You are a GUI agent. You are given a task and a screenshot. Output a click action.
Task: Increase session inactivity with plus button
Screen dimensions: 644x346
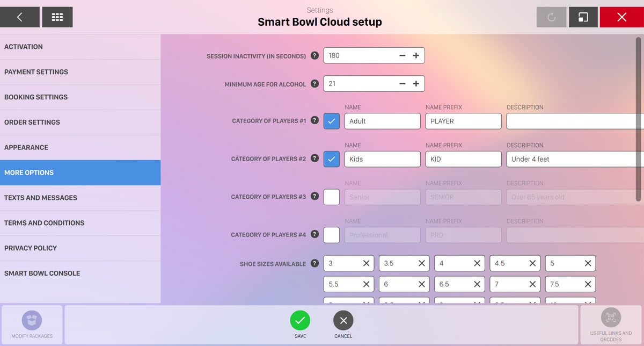pyautogui.click(x=416, y=55)
